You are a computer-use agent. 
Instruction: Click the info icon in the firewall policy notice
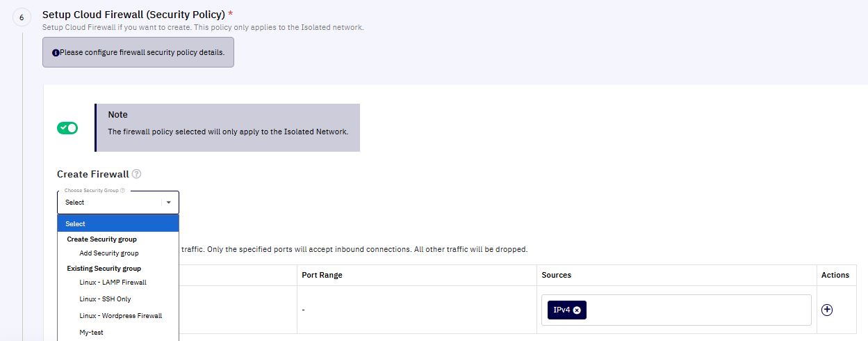[56, 53]
